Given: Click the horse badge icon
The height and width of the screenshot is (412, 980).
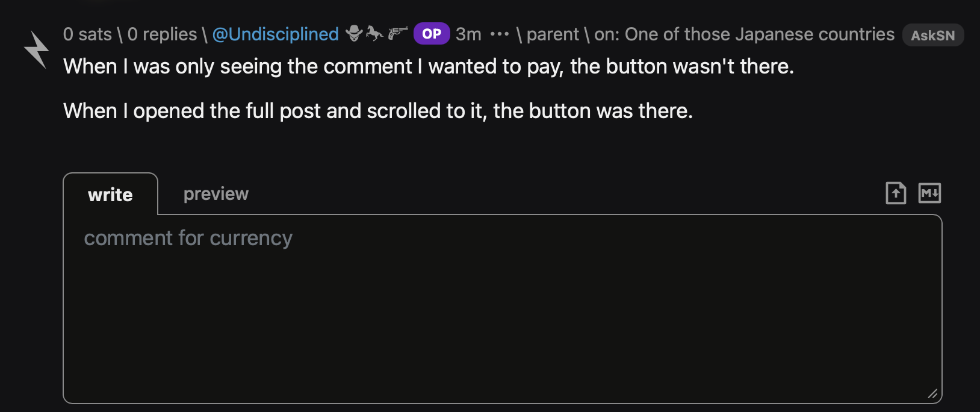Looking at the screenshot, I should tap(374, 34).
